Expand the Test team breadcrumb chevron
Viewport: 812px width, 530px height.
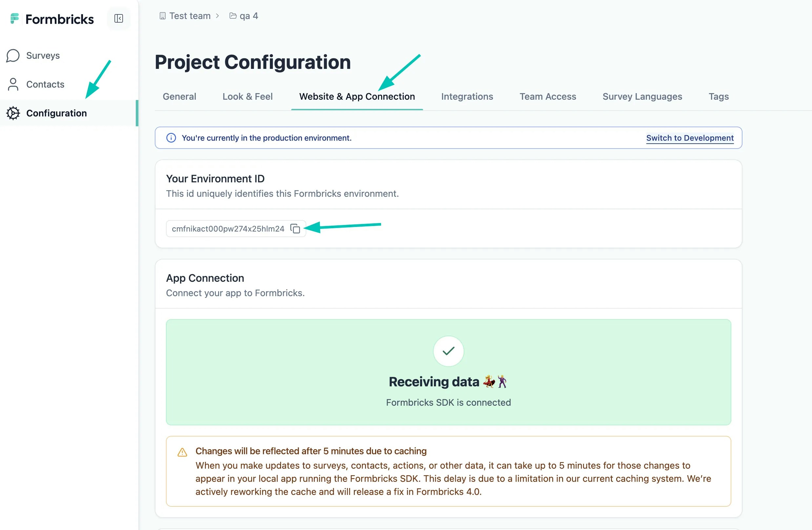217,16
